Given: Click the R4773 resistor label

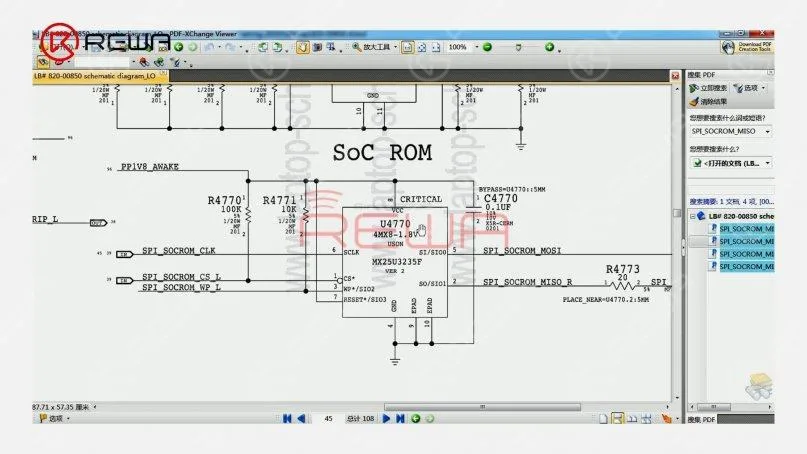Looking at the screenshot, I should pyautogui.click(x=623, y=269).
